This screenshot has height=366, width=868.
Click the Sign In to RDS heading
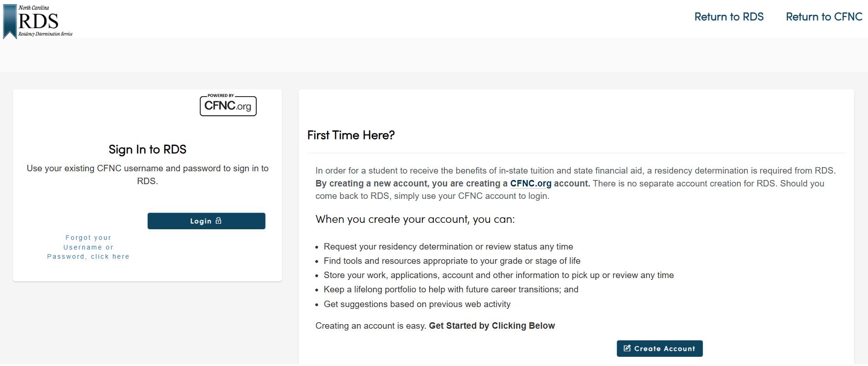[148, 150]
